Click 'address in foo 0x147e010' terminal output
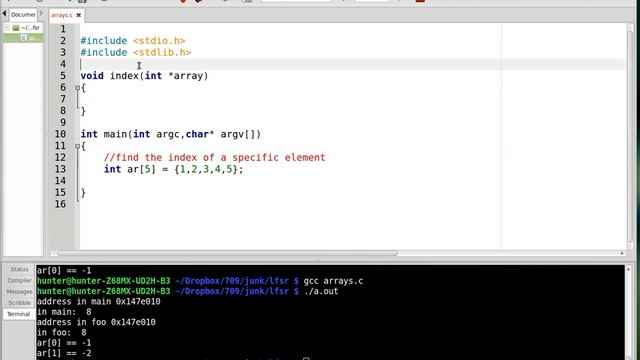Image resolution: width=640 pixels, height=360 pixels. 96,322
